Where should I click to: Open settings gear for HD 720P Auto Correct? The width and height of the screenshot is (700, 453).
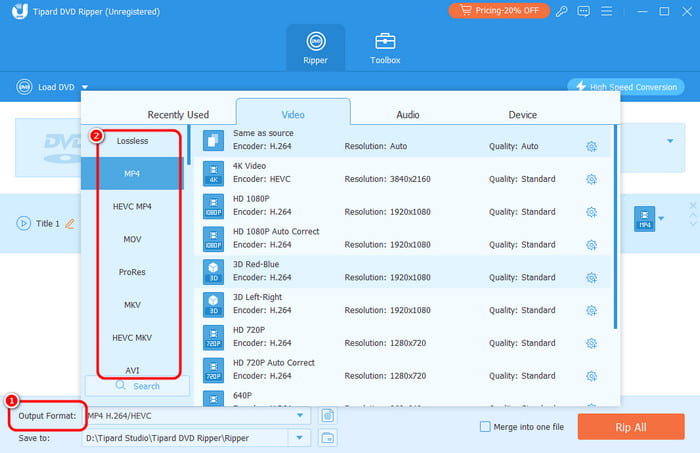tap(592, 376)
